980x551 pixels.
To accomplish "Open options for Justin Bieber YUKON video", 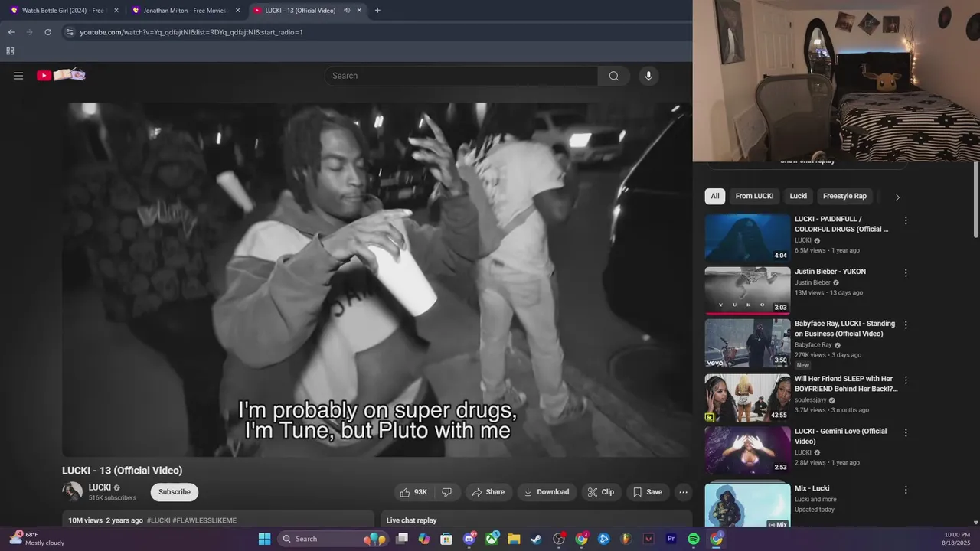I will pyautogui.click(x=906, y=273).
